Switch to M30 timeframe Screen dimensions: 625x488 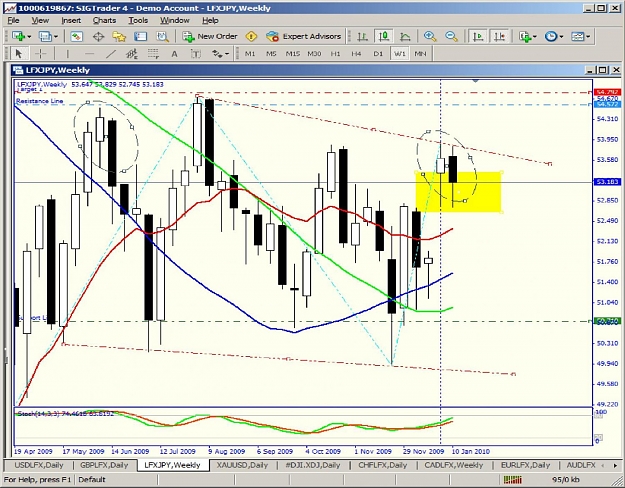[x=314, y=53]
